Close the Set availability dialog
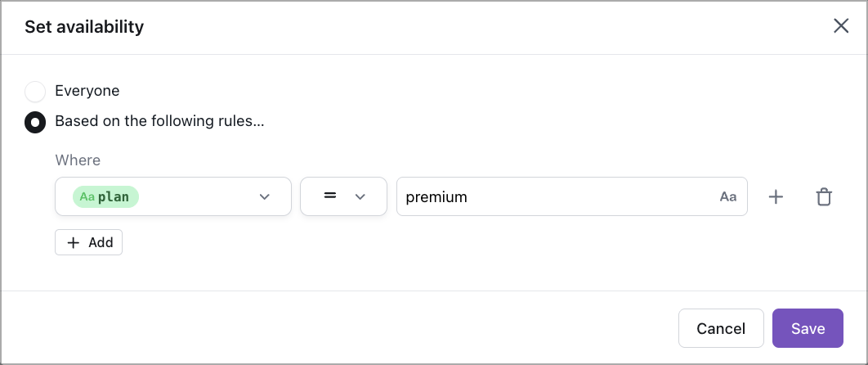Viewport: 868px width, 365px height. pyautogui.click(x=841, y=26)
